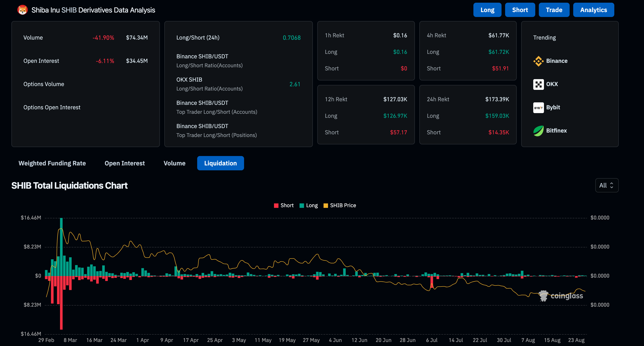Click the Shiba Inu coin logo icon
The image size is (644, 346).
[23, 10]
